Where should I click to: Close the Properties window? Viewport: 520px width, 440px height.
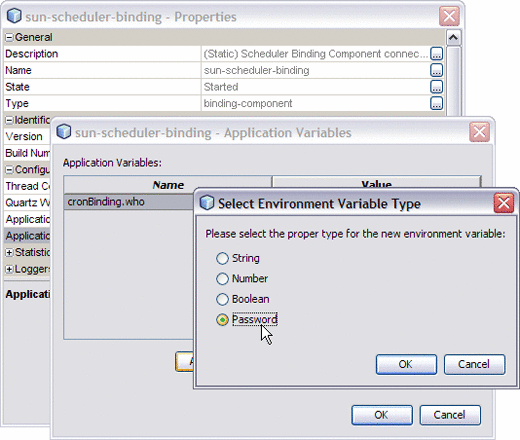coord(449,16)
